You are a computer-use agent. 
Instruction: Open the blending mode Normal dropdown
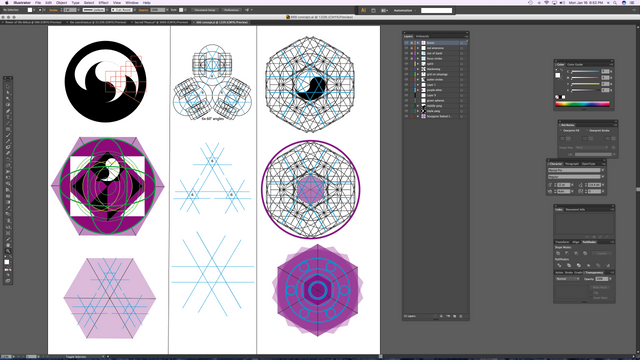tap(567, 279)
